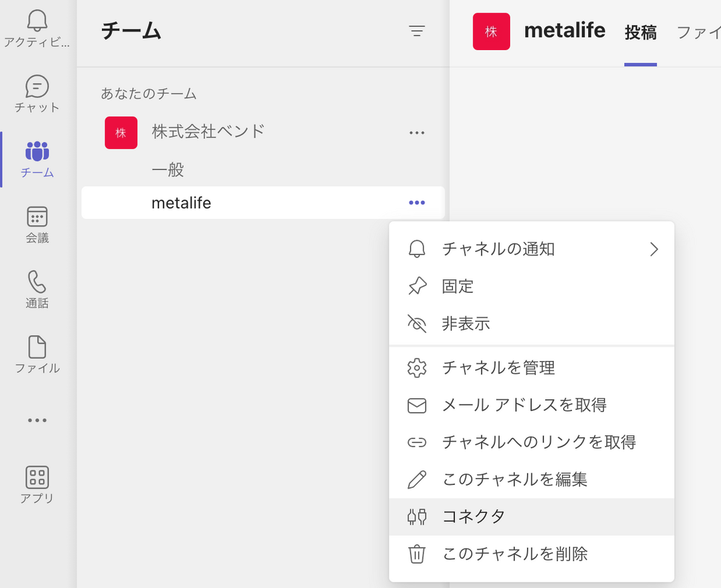Switch to the ファイル tab in header

(698, 32)
